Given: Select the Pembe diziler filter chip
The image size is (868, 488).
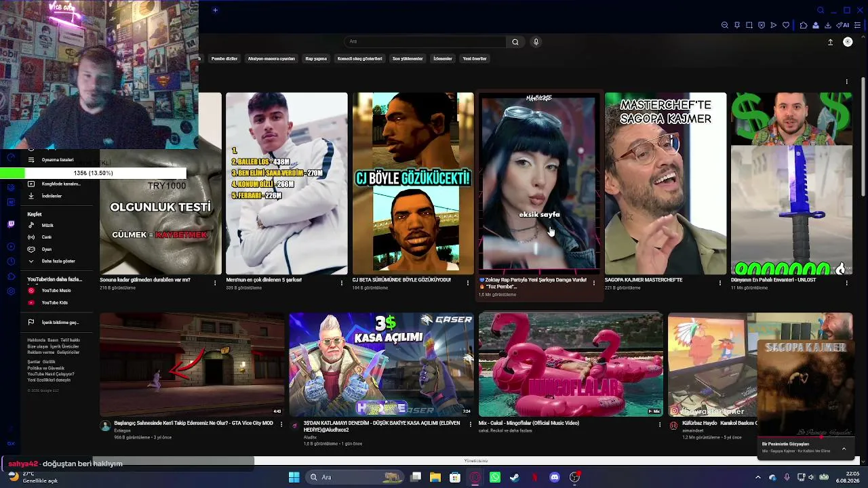Looking at the screenshot, I should point(224,59).
